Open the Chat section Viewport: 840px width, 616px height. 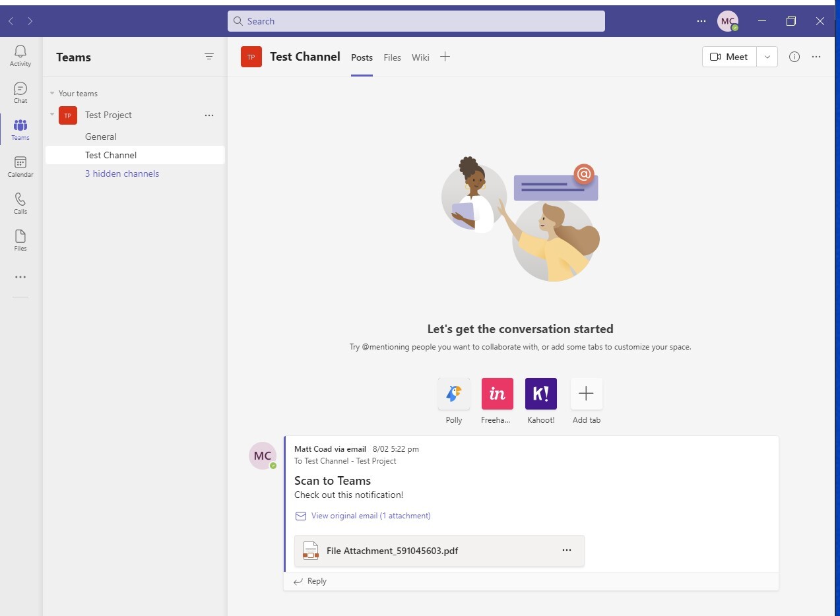point(20,93)
